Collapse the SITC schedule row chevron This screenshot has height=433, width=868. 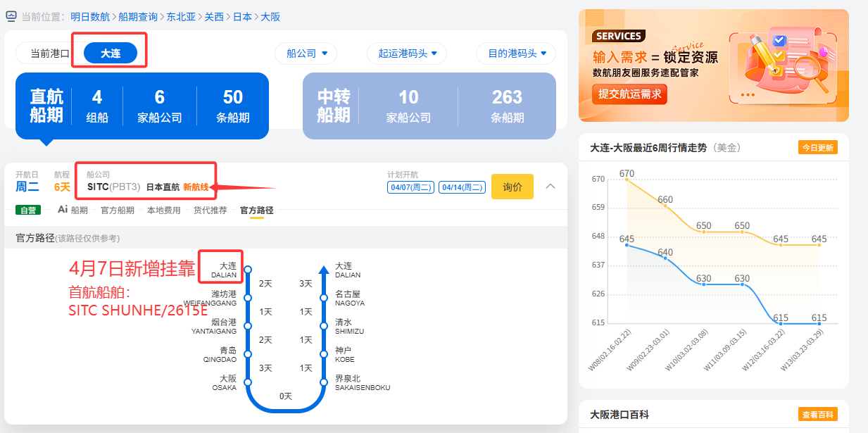pyautogui.click(x=551, y=187)
